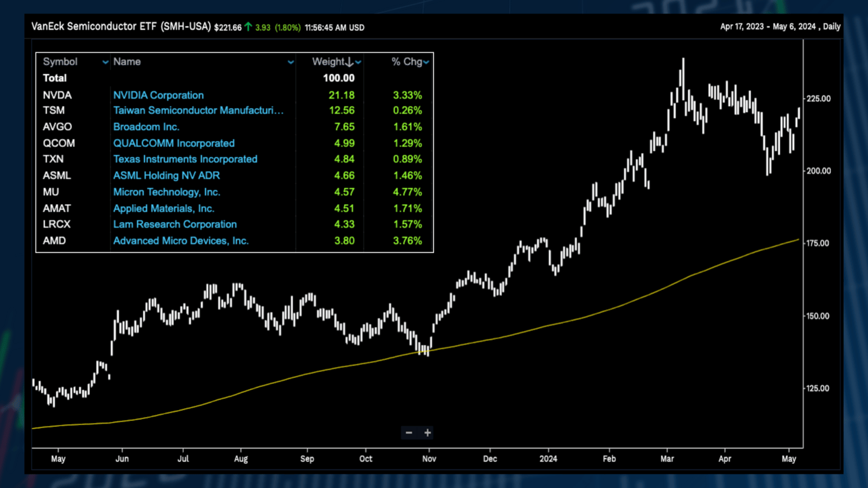Open the NVIDIA Corporation link
The height and width of the screenshot is (488, 868).
tap(159, 95)
